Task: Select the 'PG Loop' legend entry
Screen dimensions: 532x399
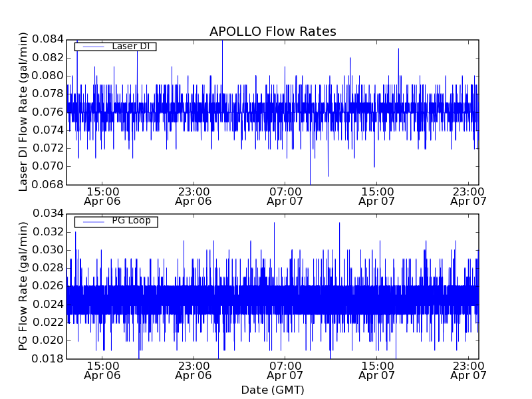Action: point(116,221)
